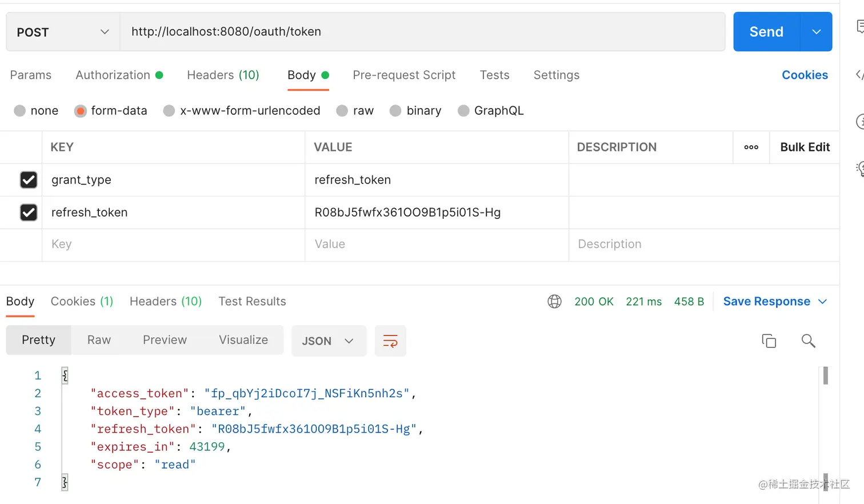
Task: Click the empty Key field
Action: click(173, 245)
